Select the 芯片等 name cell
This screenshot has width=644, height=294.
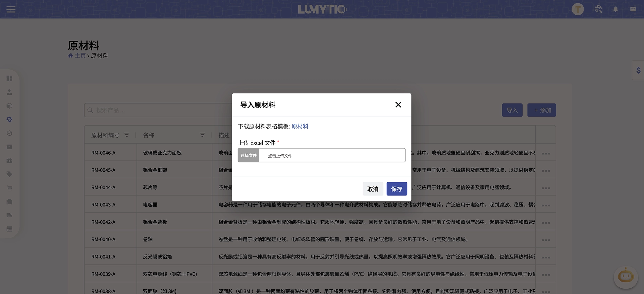174,188
